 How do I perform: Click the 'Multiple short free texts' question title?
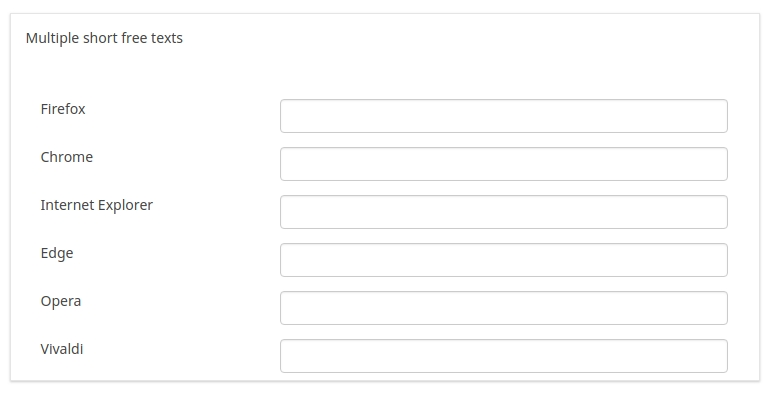point(104,38)
